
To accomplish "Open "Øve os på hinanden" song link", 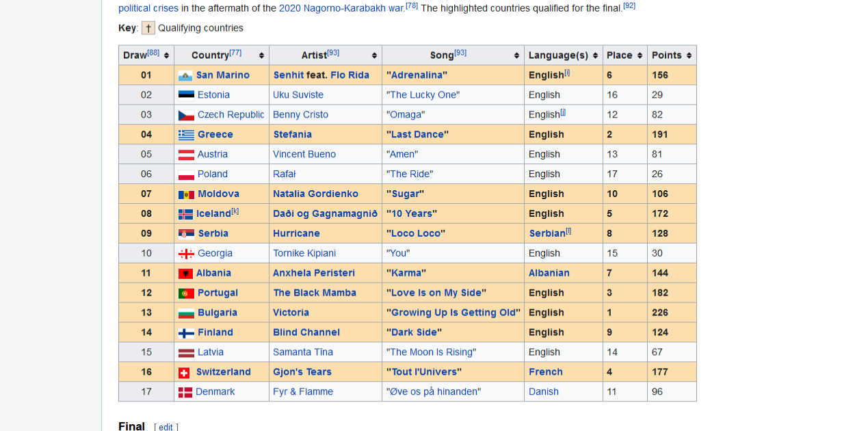I will click(434, 393).
